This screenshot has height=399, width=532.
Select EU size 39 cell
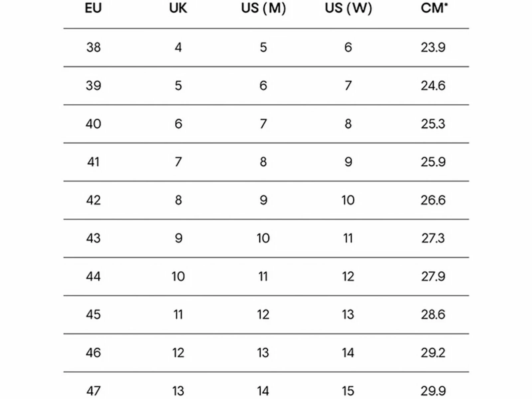point(93,85)
